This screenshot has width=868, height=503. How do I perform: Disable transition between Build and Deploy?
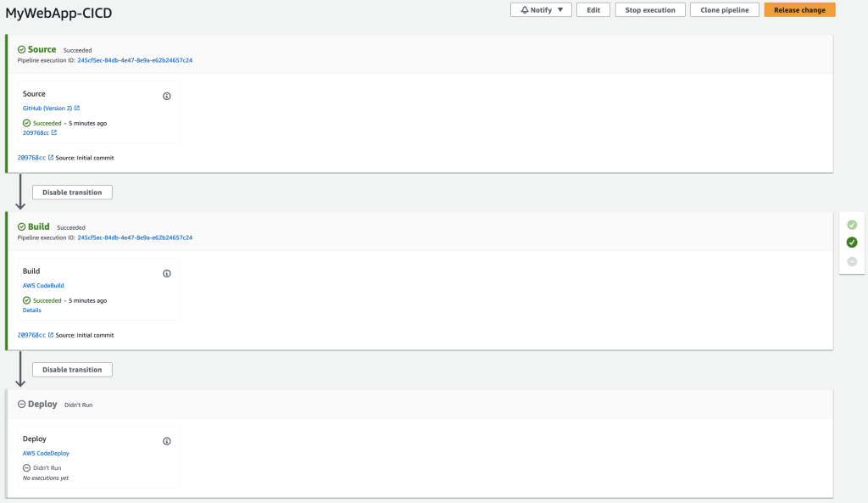(72, 370)
